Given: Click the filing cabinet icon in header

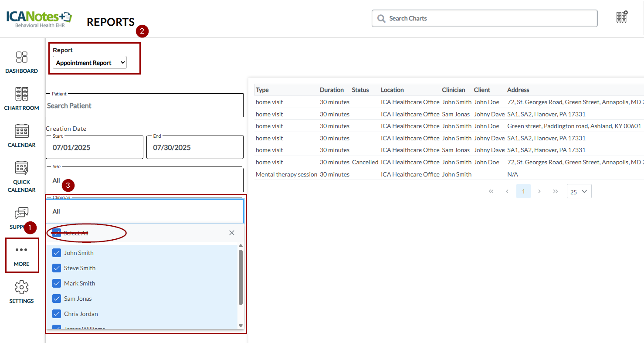Looking at the screenshot, I should (x=622, y=17).
